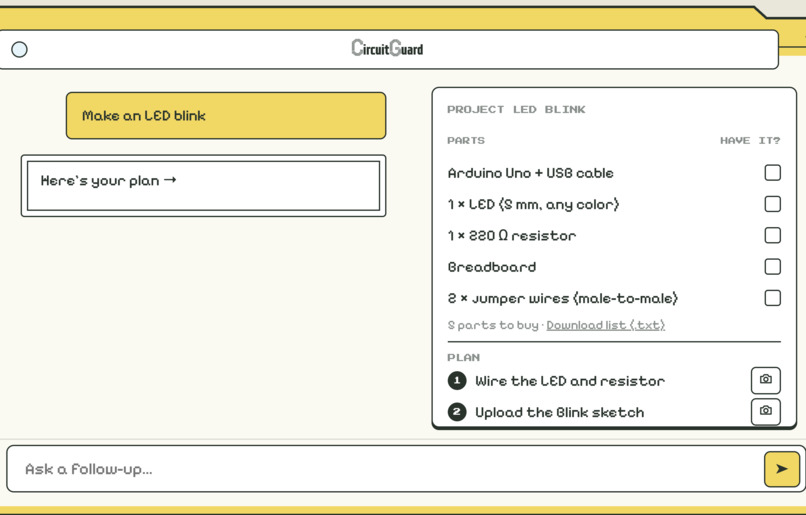Viewport: 806px width, 515px height.
Task: Download the parts list txt link
Action: tap(606, 325)
